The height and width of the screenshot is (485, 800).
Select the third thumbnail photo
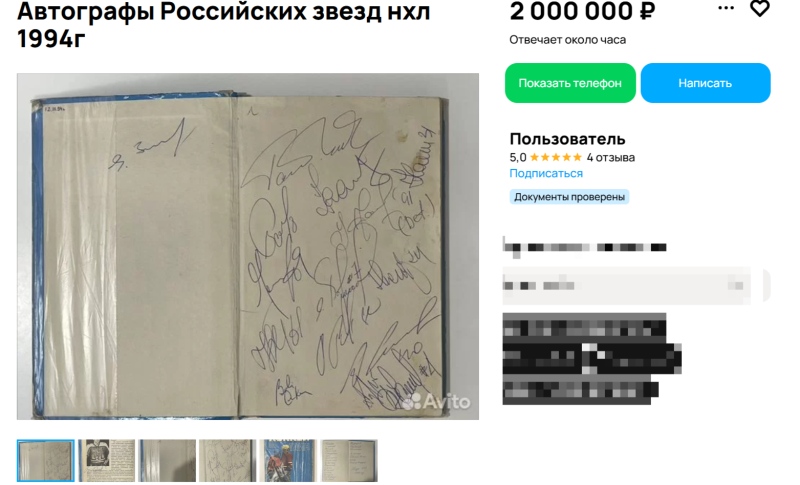pyautogui.click(x=167, y=461)
